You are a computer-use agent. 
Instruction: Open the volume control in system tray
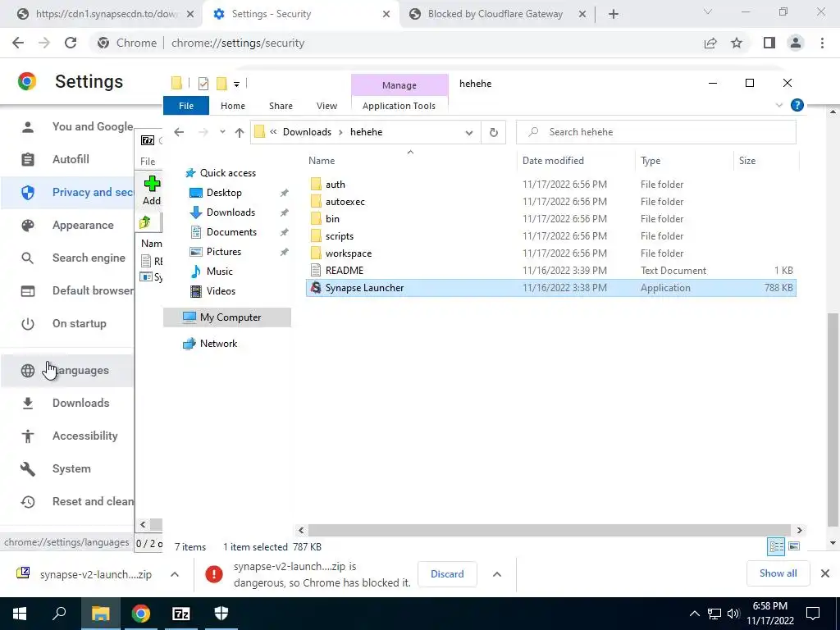(733, 614)
